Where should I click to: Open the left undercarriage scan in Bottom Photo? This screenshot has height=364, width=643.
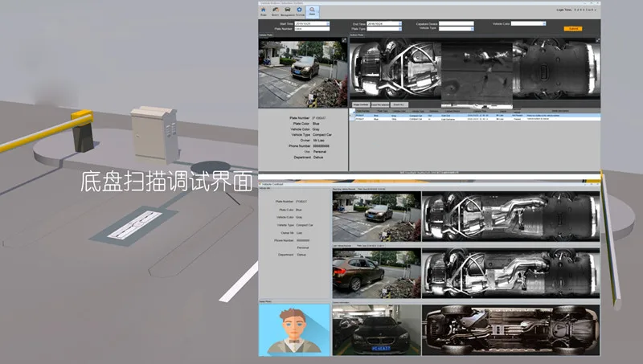395,70
